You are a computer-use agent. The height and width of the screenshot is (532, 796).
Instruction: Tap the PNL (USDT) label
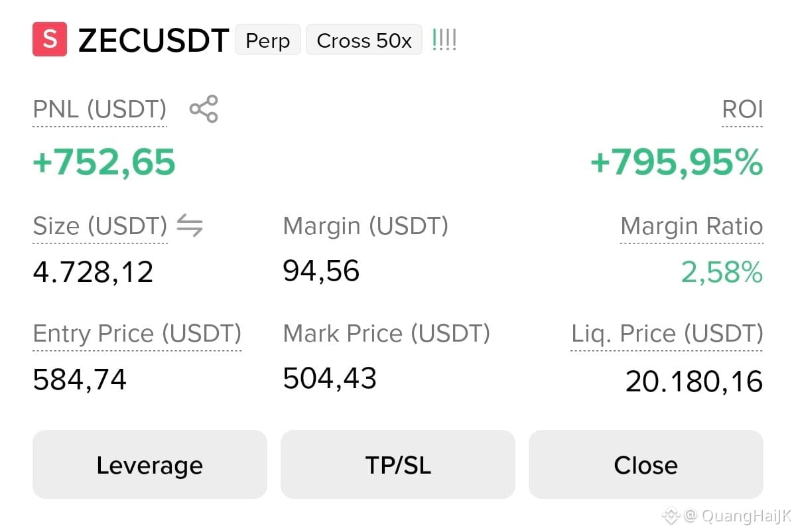(x=100, y=109)
